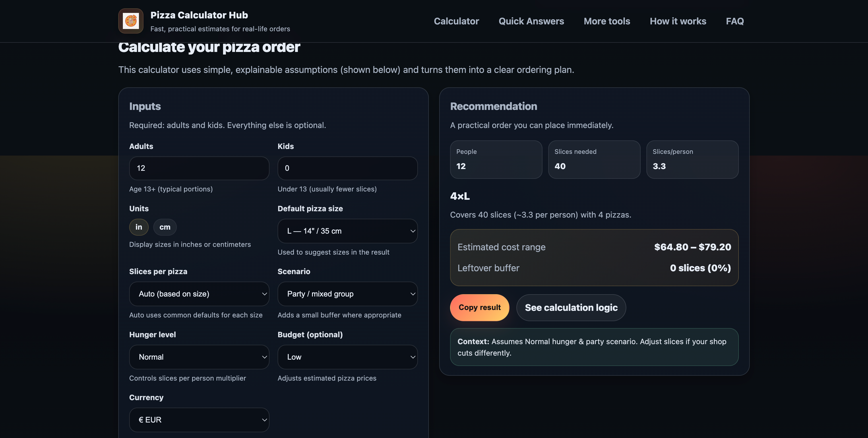Open the Currency dropdown showing EUR
This screenshot has width=868, height=438.
[x=199, y=420]
